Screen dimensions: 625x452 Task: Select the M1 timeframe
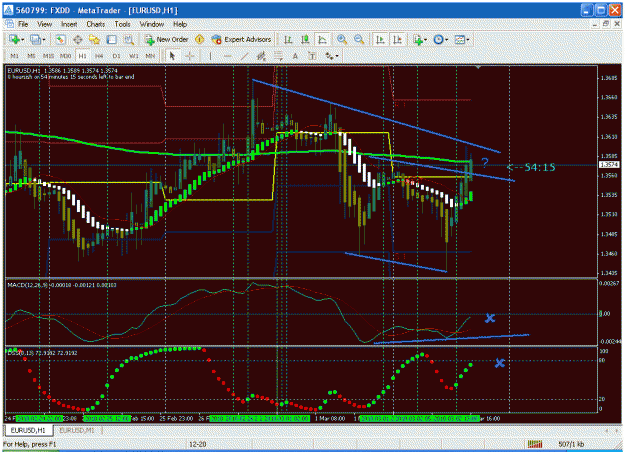14,56
